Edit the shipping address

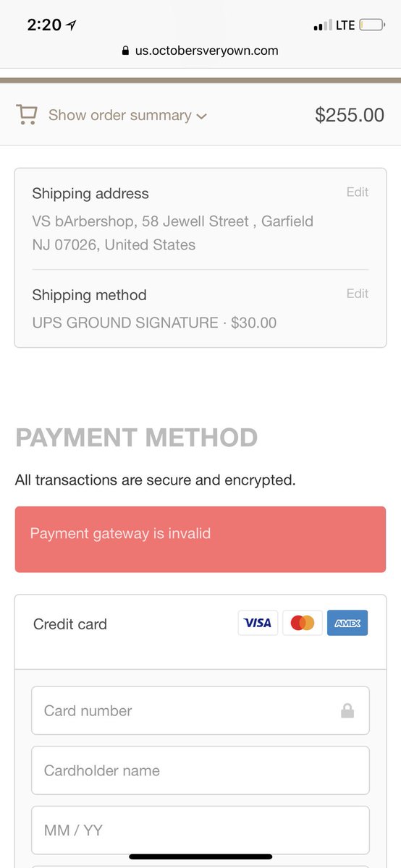coord(358,192)
